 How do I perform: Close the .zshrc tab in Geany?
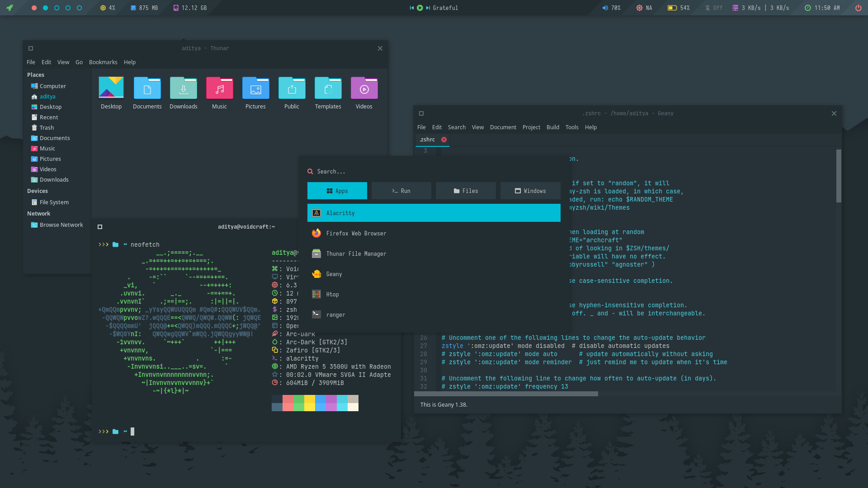pyautogui.click(x=444, y=140)
